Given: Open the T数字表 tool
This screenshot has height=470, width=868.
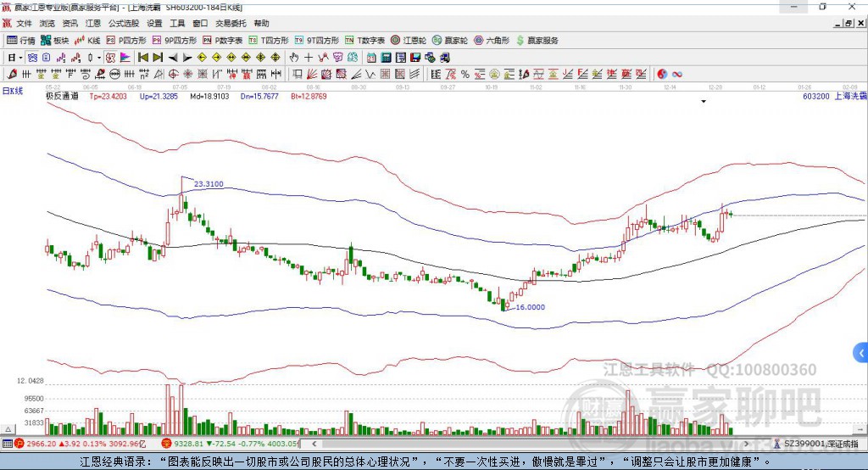Looking at the screenshot, I should (364, 41).
